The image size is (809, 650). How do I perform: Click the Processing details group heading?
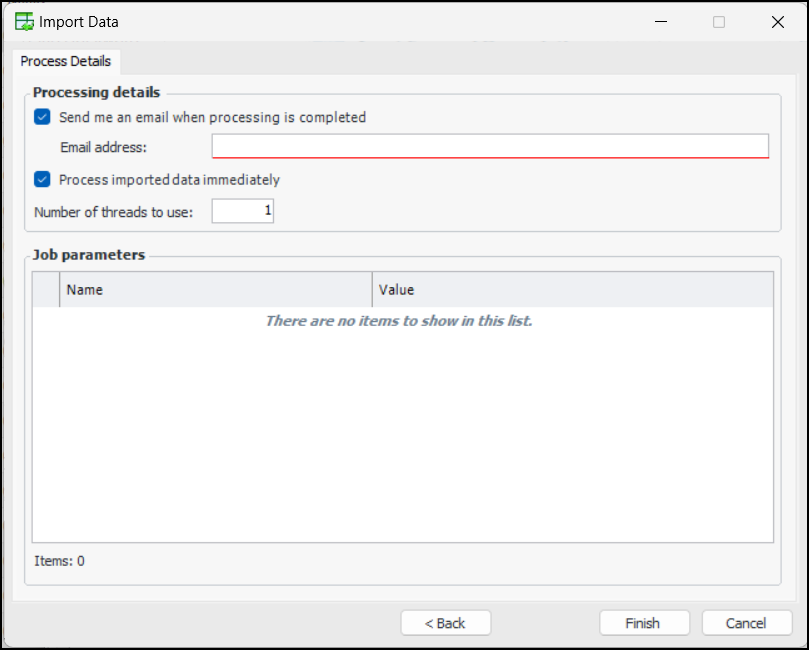(x=96, y=93)
